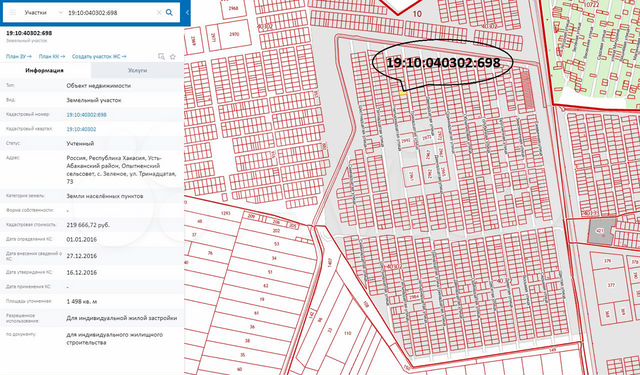Switch to the Услуги tab
Viewport: 640px width, 375px height.
point(137,70)
